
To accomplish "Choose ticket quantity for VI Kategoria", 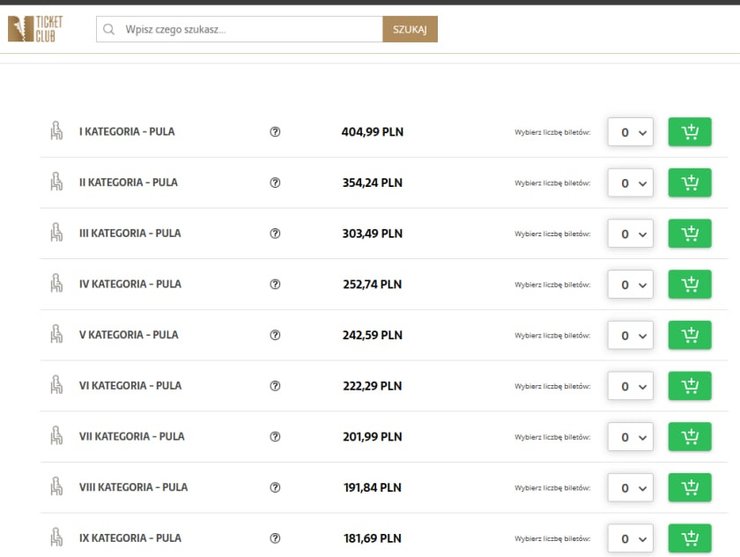I will 630,386.
